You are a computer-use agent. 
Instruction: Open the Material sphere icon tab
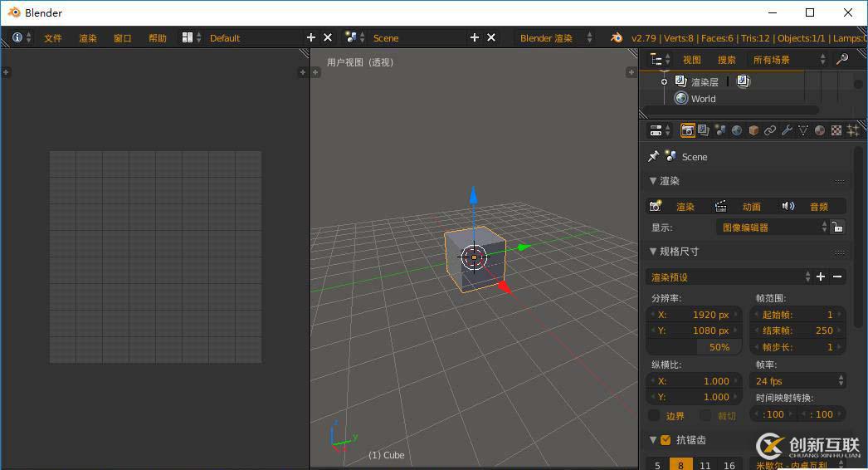(820, 130)
